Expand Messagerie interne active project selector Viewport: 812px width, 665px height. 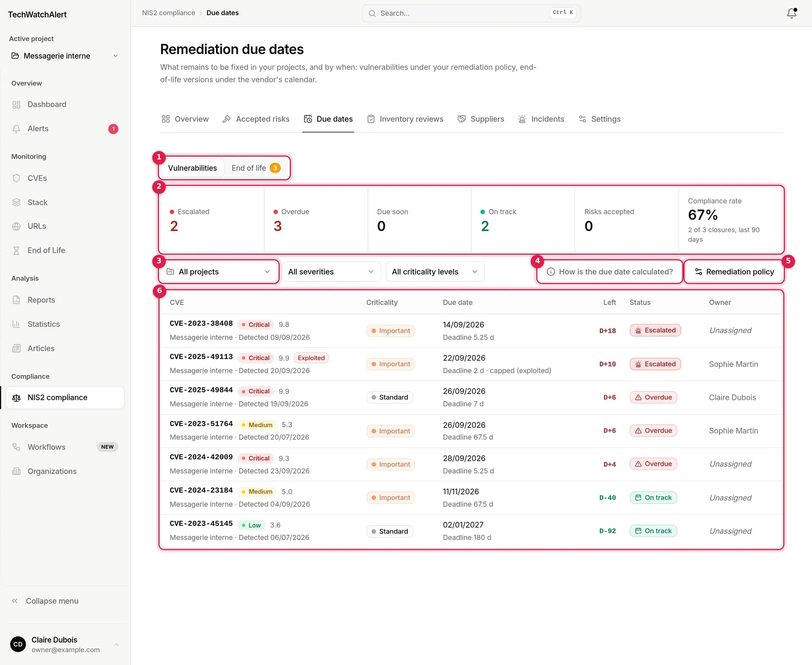point(65,56)
